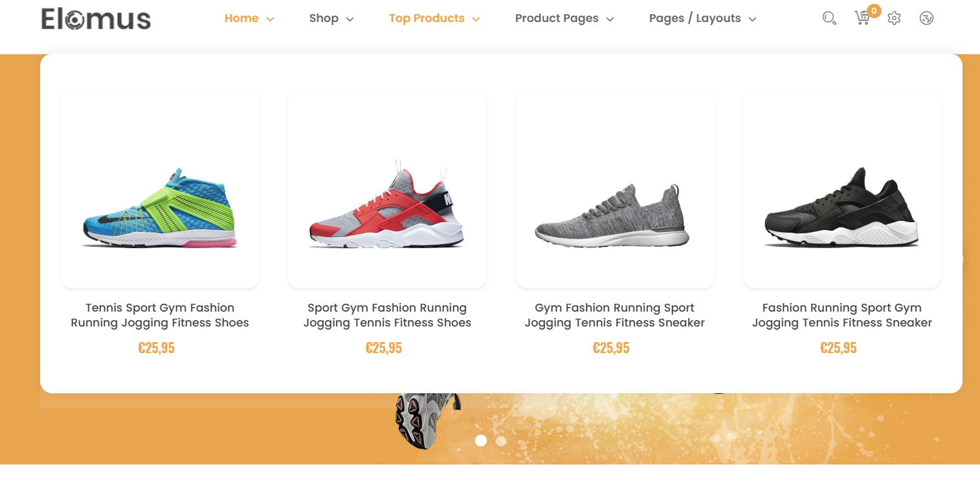Open the search magnifier icon
Screen dimensions: 980x493
[829, 18]
